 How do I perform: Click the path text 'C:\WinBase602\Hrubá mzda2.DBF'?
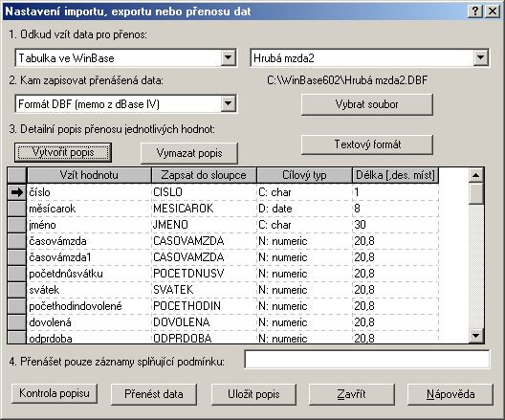click(x=347, y=80)
